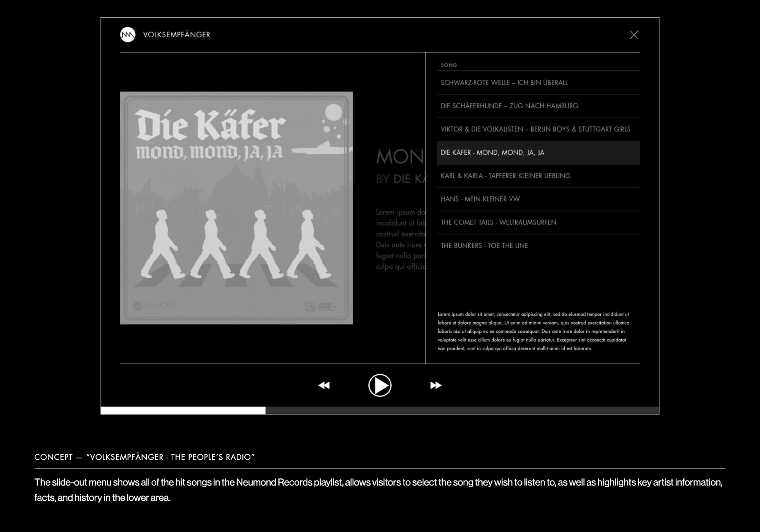
Task: Click the pause-style icon left of the play button
Action: (325, 385)
